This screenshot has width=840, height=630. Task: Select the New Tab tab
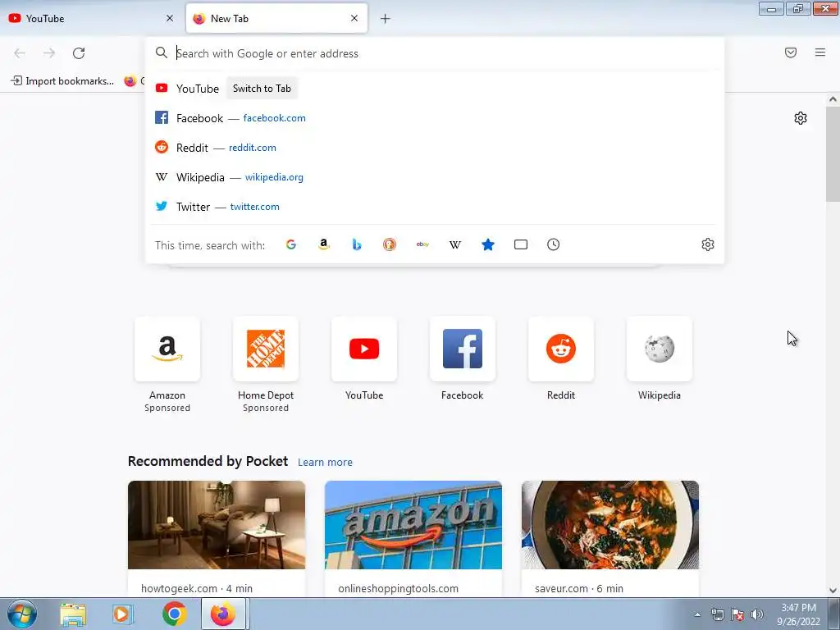(276, 18)
